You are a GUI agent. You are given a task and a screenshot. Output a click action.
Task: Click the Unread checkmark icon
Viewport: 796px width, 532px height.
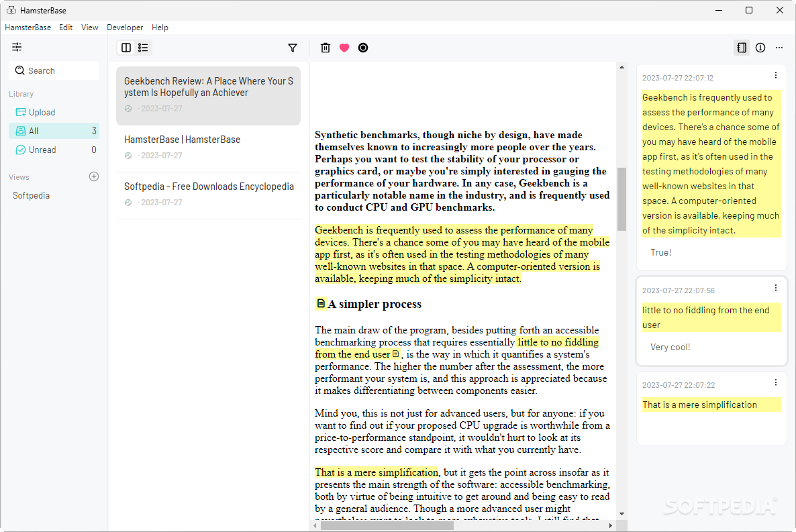click(x=21, y=150)
